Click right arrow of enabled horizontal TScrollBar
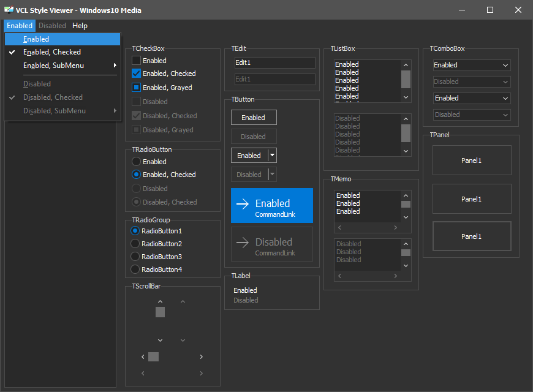Image resolution: width=533 pixels, height=392 pixels. 201,356
